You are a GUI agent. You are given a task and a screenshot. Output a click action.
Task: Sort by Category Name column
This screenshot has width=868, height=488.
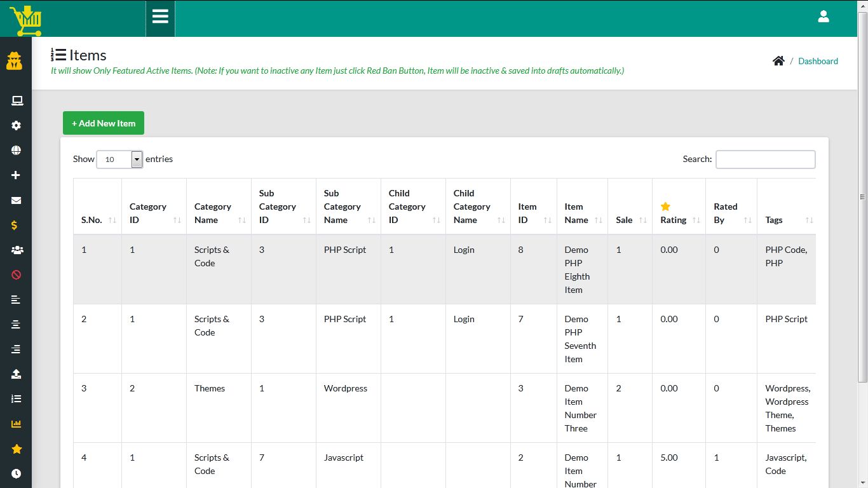(219, 207)
